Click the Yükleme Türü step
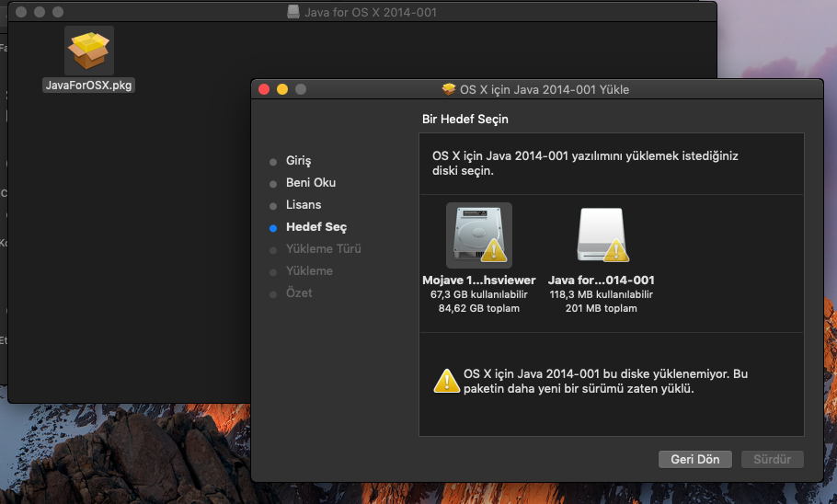The height and width of the screenshot is (504, 837). [x=323, y=249]
